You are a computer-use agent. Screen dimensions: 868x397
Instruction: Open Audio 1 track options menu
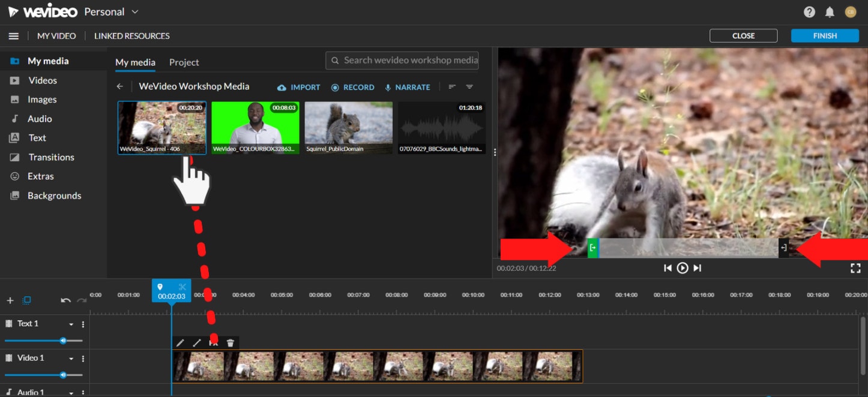point(83,393)
